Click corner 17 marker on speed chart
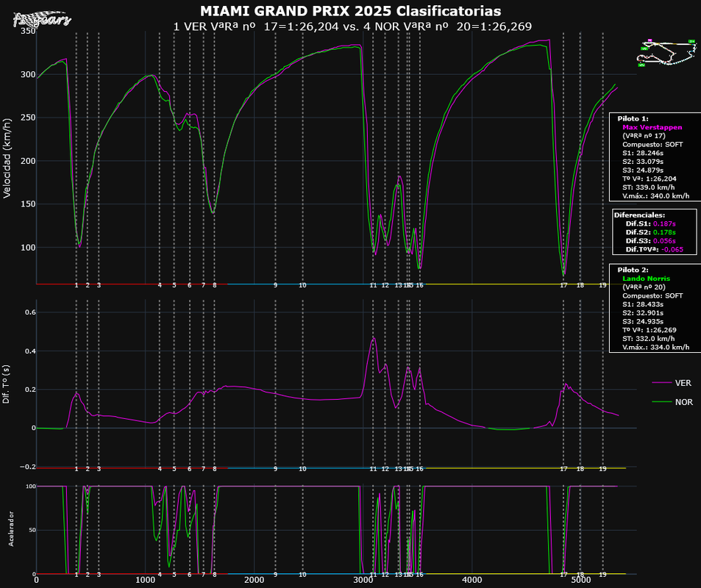The height and width of the screenshot is (588, 701). coord(563,285)
